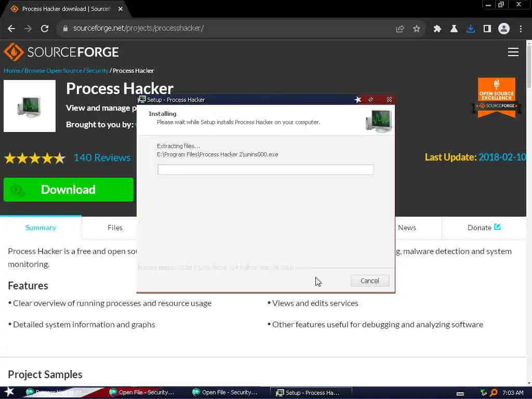This screenshot has width=532, height=399.
Task: Reload the SourceForge page
Action: point(45,29)
